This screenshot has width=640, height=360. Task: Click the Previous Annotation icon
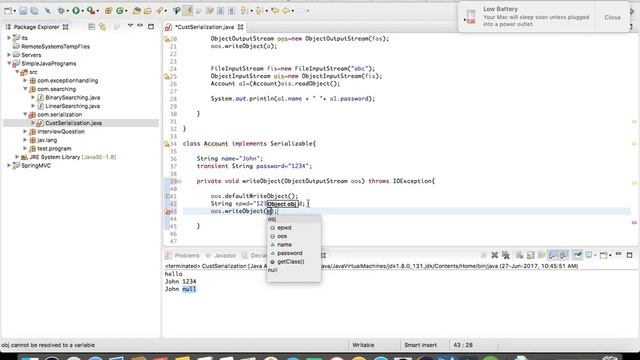tap(258, 11)
